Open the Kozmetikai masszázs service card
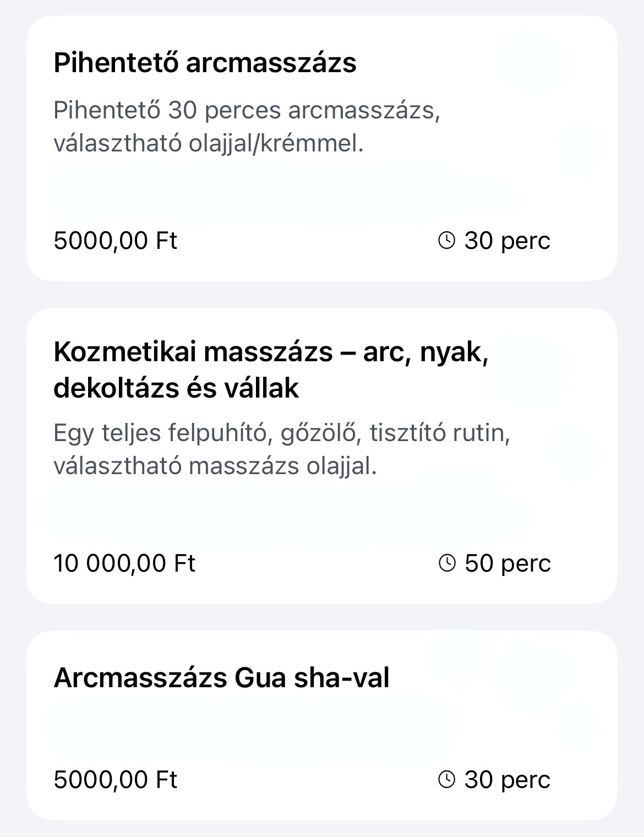 (322, 456)
